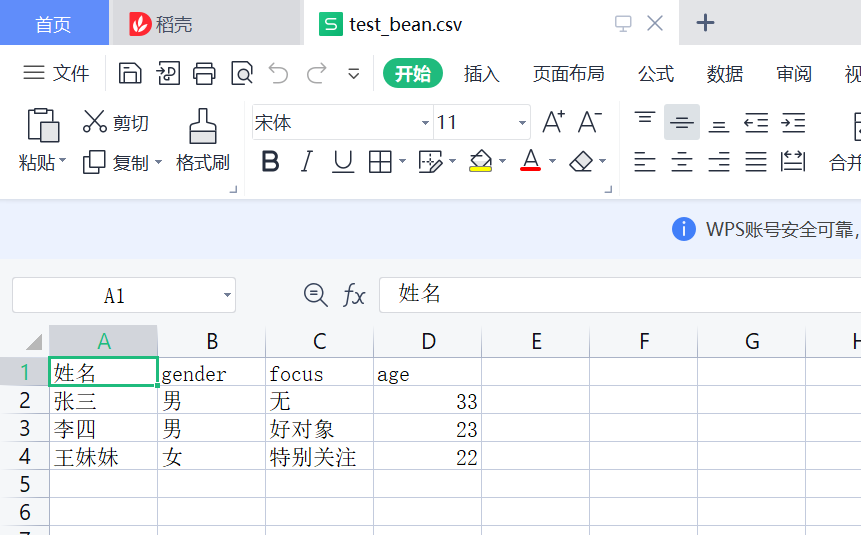
Task: Decrease font size with A- icon
Action: coord(590,121)
